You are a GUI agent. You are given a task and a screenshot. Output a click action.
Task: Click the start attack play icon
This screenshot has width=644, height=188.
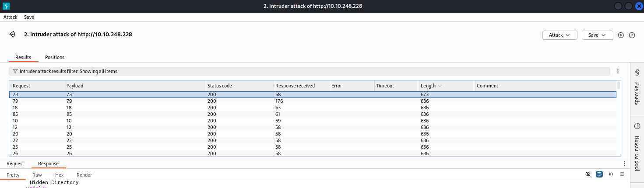(621, 35)
